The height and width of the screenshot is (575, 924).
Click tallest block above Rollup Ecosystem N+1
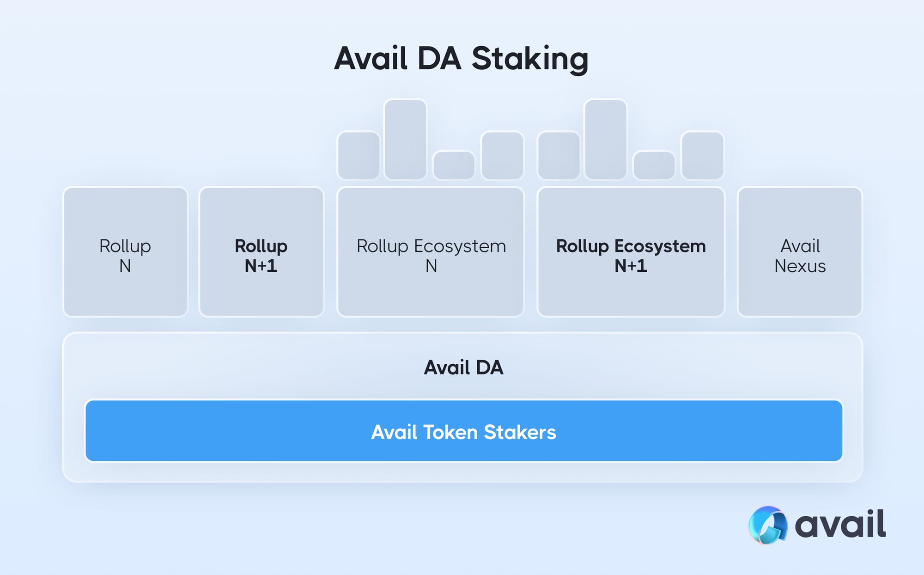coord(605,139)
